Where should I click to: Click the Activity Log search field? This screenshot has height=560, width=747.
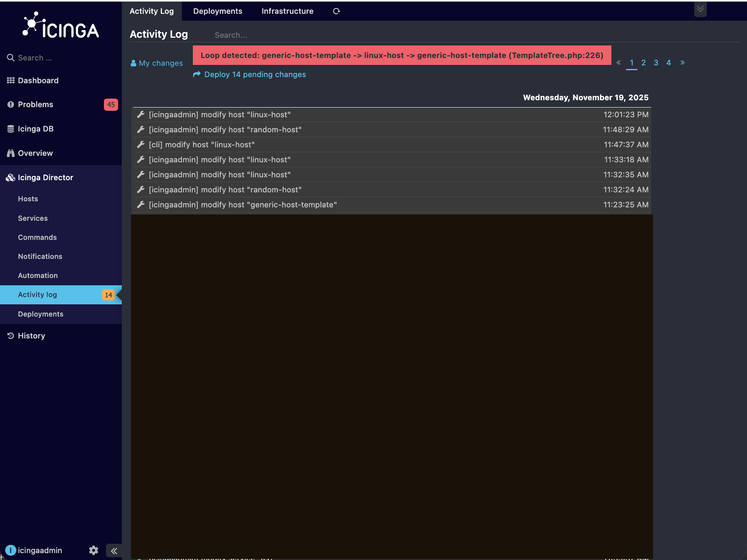click(x=284, y=35)
